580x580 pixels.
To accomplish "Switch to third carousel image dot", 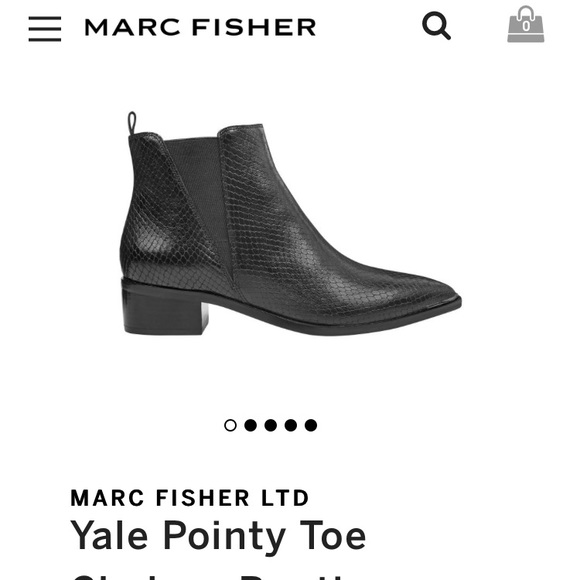I will (271, 425).
